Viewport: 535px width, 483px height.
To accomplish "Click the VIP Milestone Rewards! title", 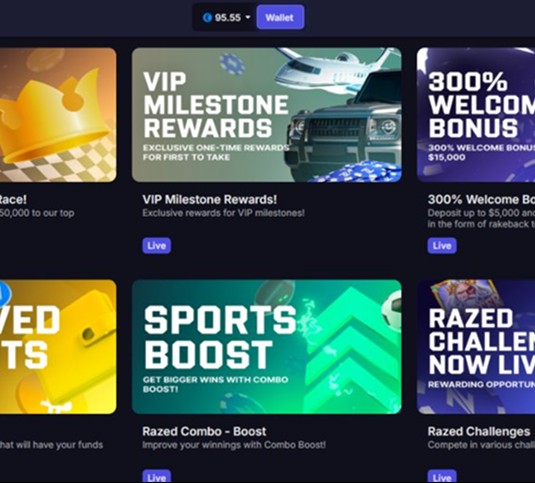I will point(209,200).
